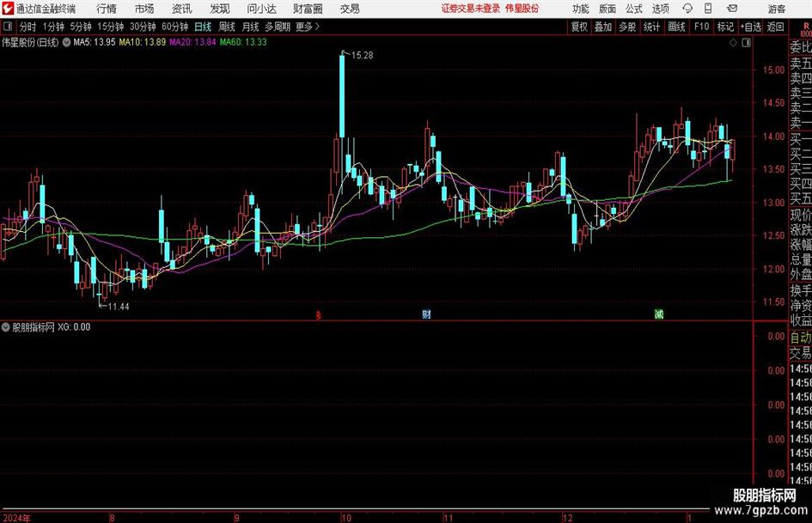Open the 选项 menu

tap(660, 9)
